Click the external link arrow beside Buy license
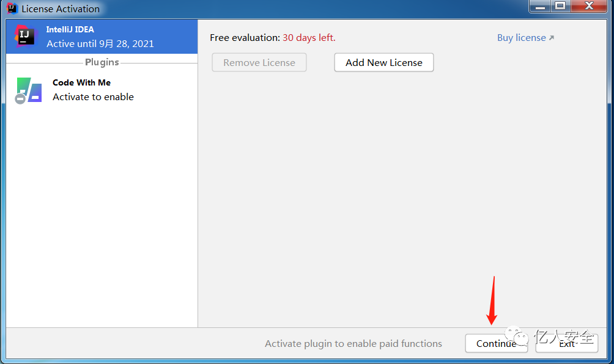This screenshot has height=364, width=614. coord(552,37)
